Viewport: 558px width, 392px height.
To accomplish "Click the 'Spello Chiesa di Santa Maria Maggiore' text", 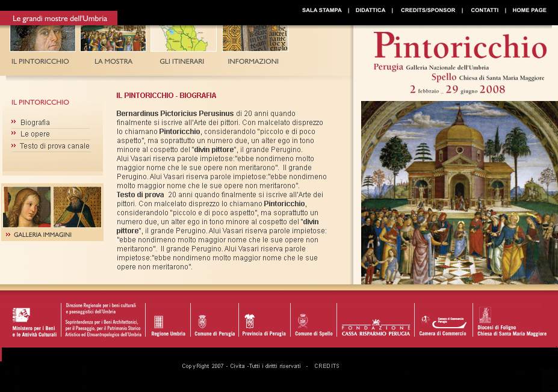I will [488, 77].
